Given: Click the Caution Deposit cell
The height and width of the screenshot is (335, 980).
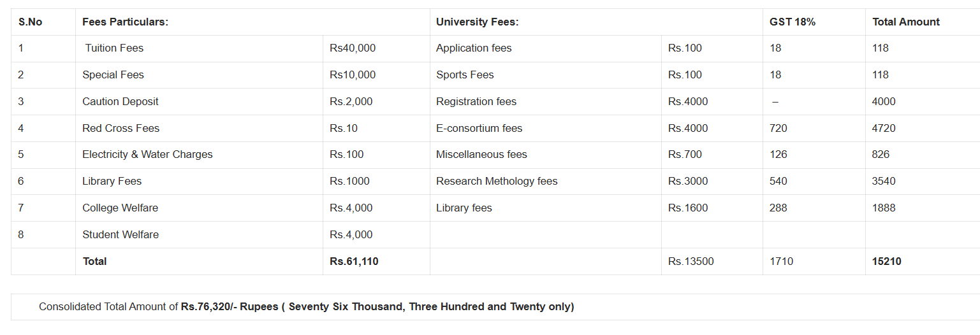Looking at the screenshot, I should click(x=121, y=102).
